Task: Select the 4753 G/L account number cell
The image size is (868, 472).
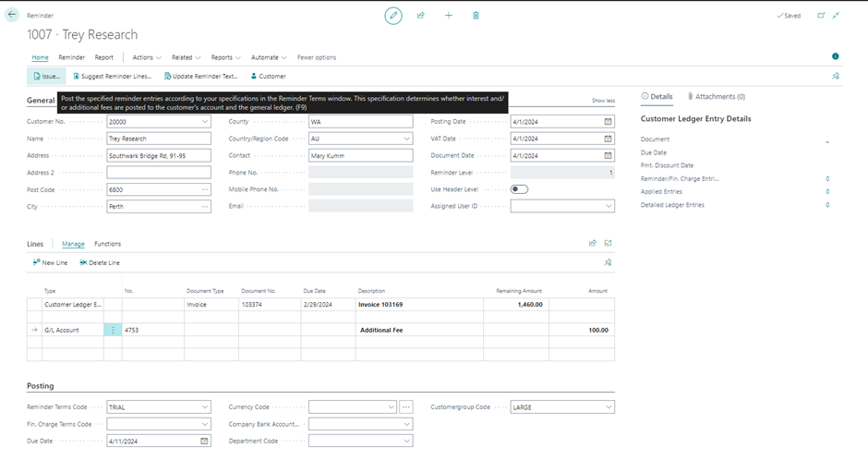Action: (152, 330)
